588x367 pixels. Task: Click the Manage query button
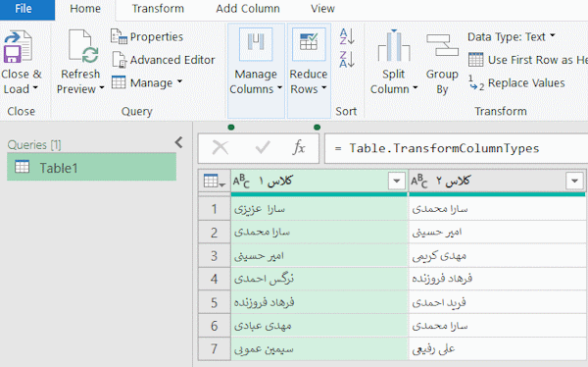pos(147,82)
